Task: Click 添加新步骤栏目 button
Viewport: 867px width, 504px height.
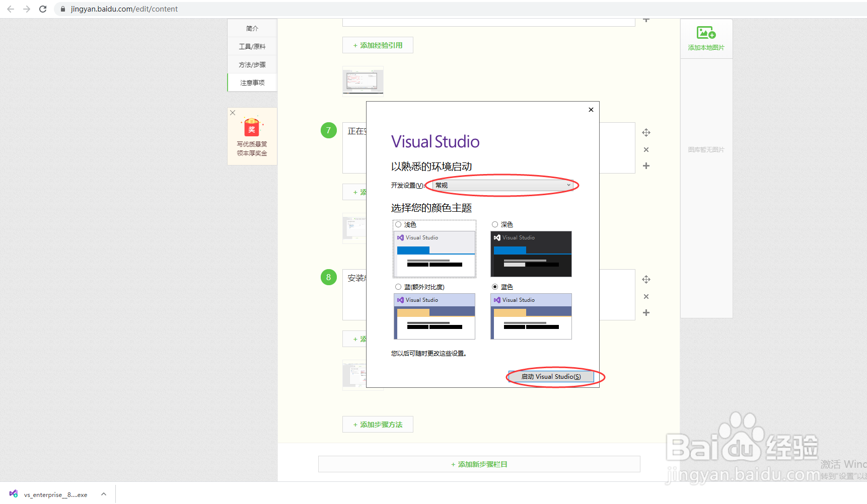Action: point(479,464)
